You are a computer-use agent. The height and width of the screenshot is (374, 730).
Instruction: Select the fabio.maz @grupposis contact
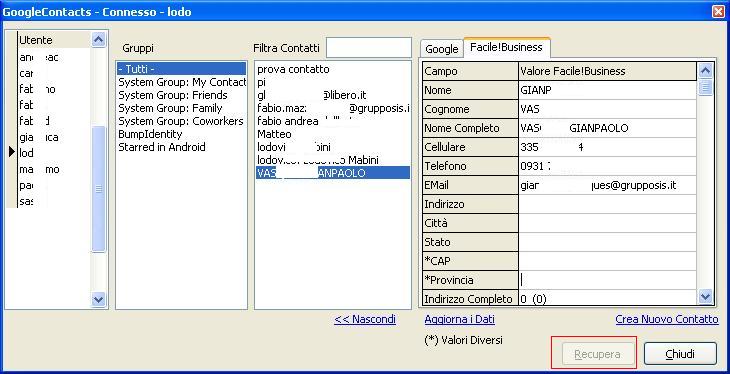pos(333,108)
